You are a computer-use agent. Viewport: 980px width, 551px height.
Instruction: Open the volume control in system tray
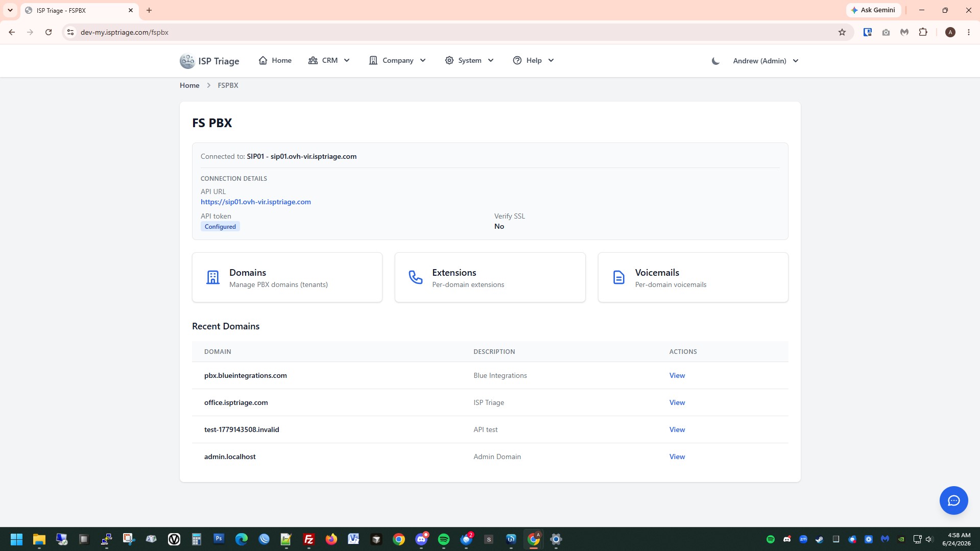coord(929,539)
